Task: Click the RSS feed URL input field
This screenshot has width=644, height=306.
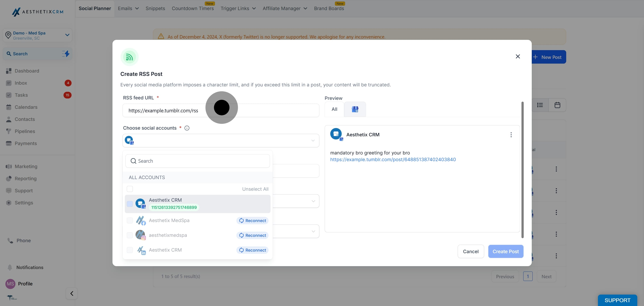Action: [221, 110]
